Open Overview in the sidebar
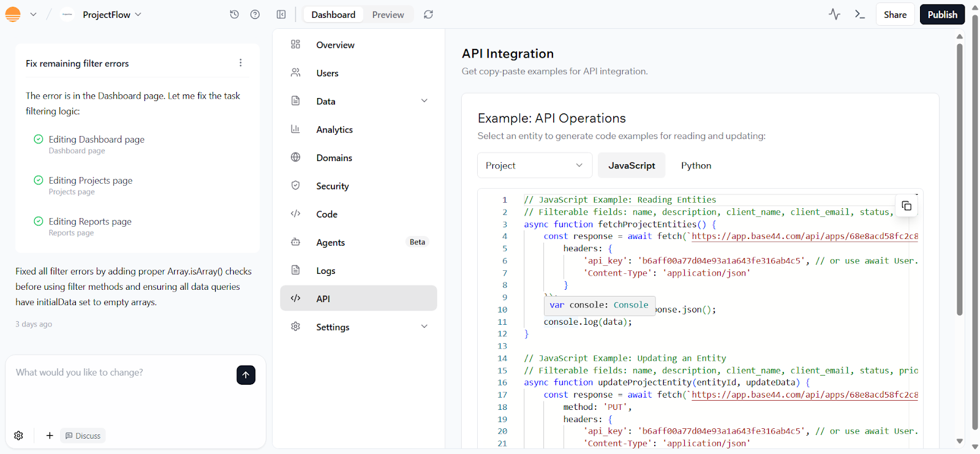 (358, 45)
